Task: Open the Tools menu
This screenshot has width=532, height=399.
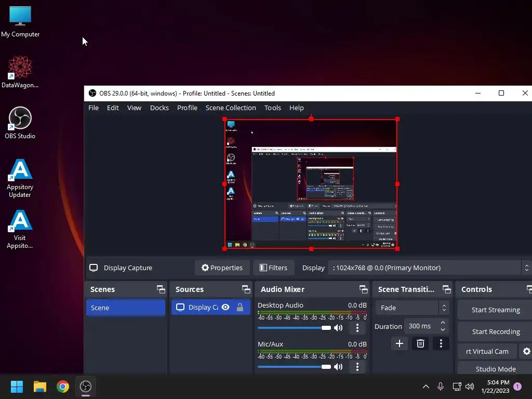Action: [273, 108]
